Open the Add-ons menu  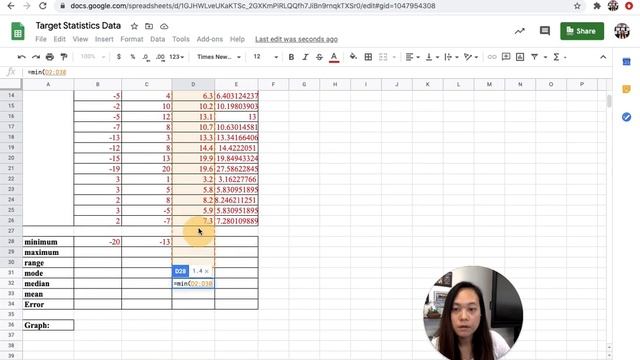point(210,39)
